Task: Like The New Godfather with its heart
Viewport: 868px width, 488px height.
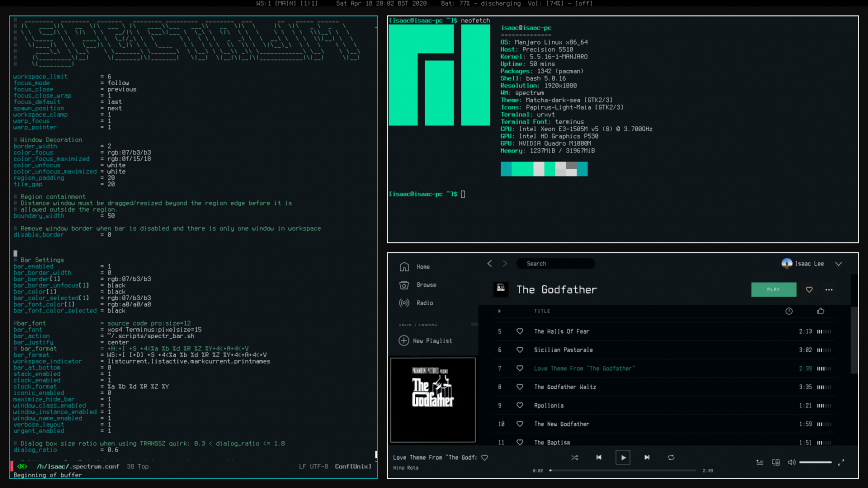Action: click(520, 424)
